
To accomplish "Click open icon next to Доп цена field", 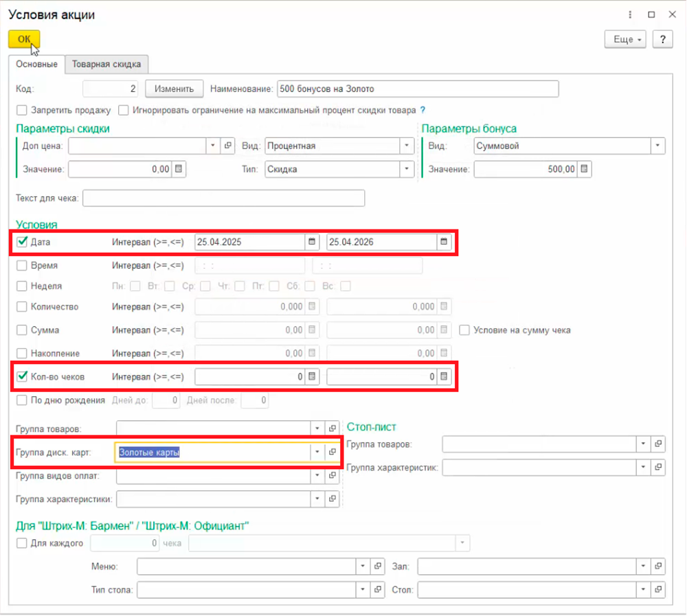I will coord(229,146).
